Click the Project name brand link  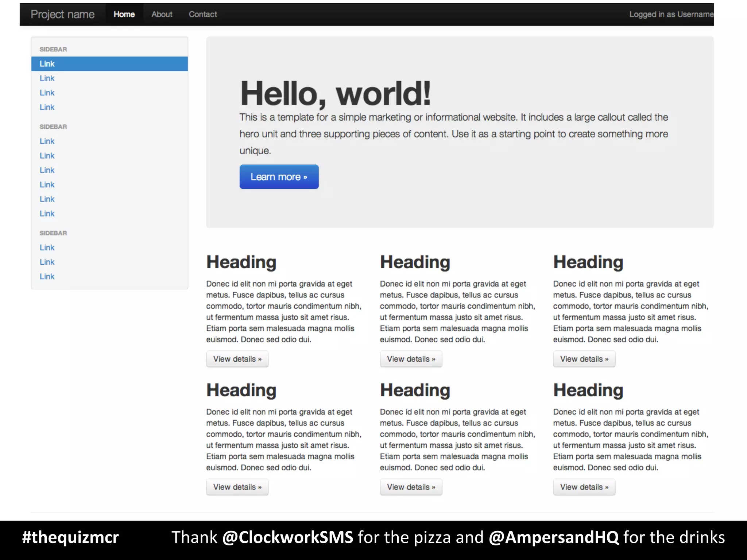(62, 14)
